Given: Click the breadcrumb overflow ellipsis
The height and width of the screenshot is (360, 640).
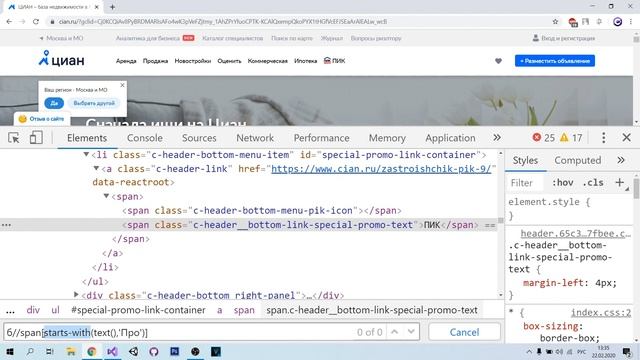Looking at the screenshot, I should pos(10,310).
